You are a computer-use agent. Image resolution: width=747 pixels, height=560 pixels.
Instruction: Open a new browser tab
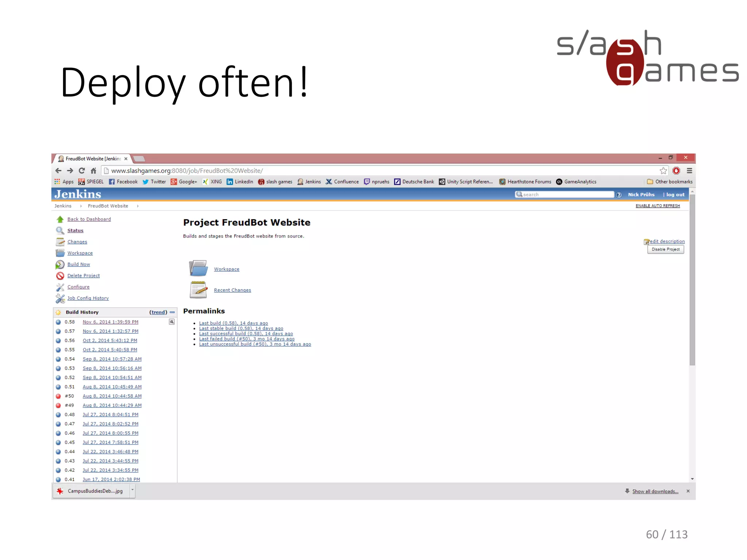(139, 159)
